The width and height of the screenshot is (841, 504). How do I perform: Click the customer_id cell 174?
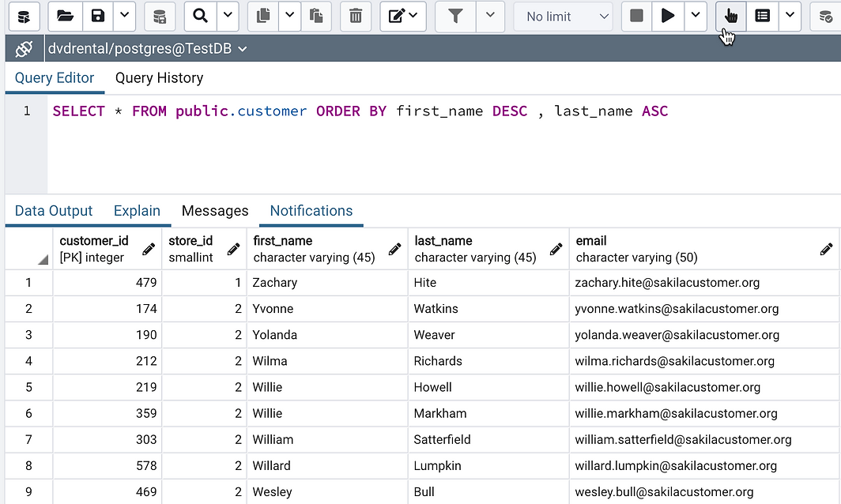[x=107, y=309]
